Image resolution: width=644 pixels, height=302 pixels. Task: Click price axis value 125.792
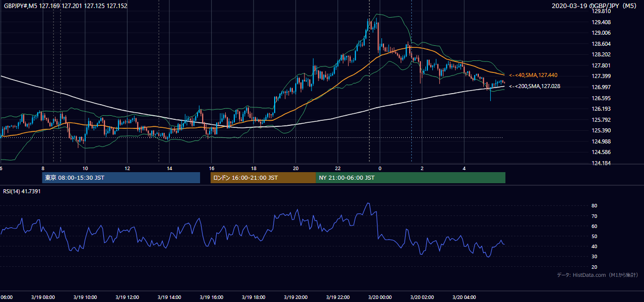(601, 120)
